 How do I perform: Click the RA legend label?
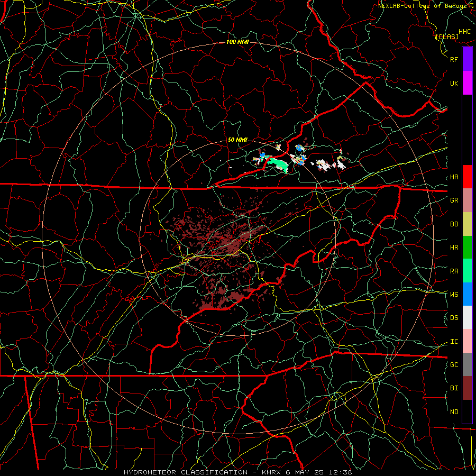pyautogui.click(x=454, y=271)
